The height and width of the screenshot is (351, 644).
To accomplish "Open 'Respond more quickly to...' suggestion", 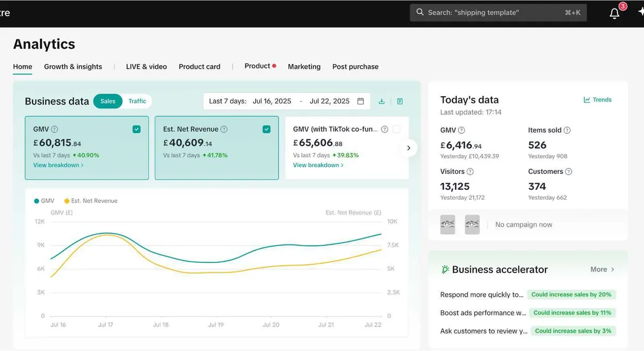I will [x=482, y=295].
